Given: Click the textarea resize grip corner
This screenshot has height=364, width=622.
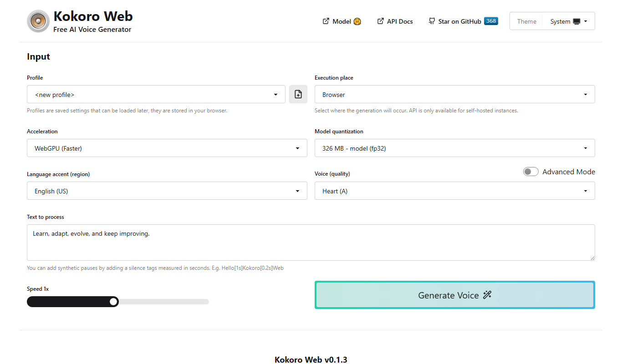Looking at the screenshot, I should click(x=592, y=258).
